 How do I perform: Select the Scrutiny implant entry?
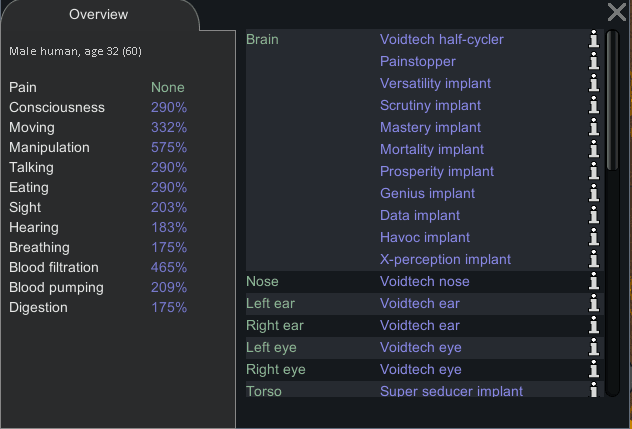pos(430,106)
